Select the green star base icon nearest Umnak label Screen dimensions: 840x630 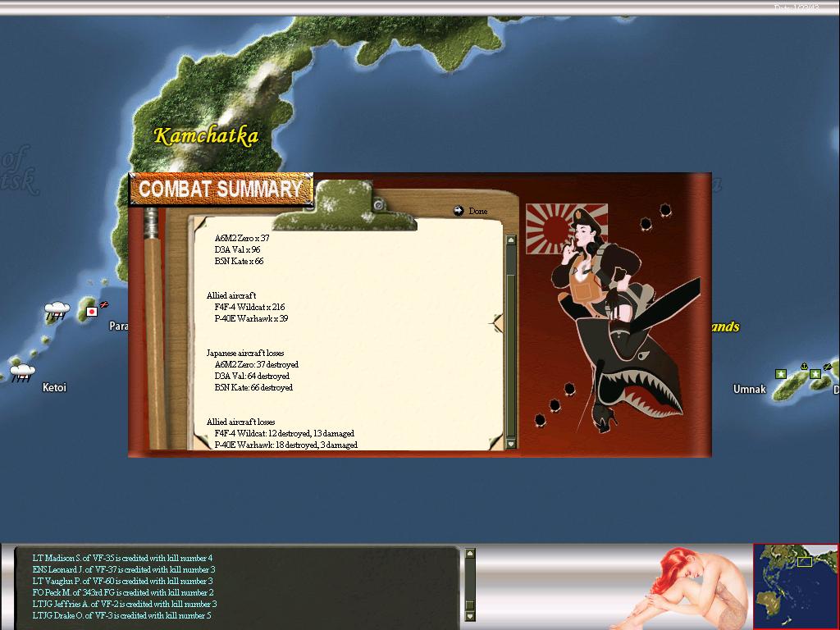click(x=781, y=374)
